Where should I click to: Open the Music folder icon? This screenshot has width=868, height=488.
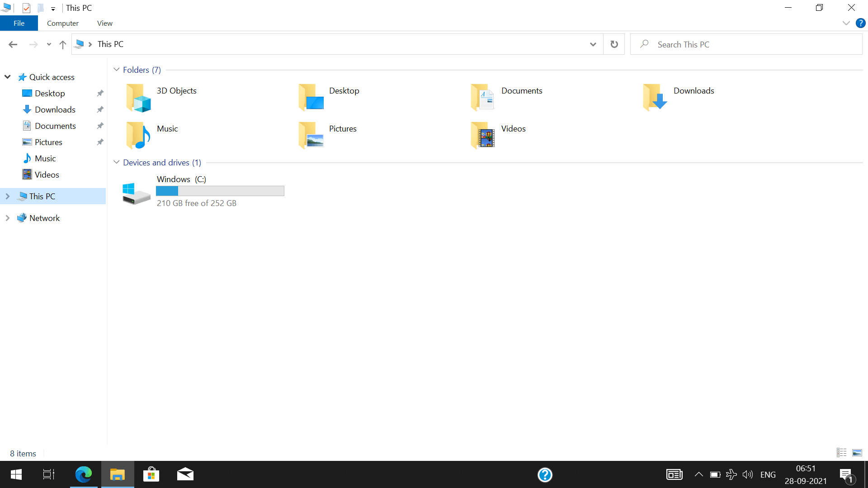tap(138, 135)
